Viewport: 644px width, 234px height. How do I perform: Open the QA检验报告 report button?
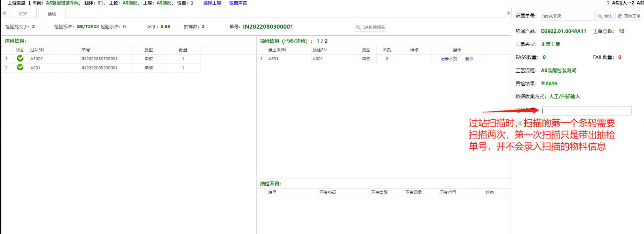pos(370,27)
